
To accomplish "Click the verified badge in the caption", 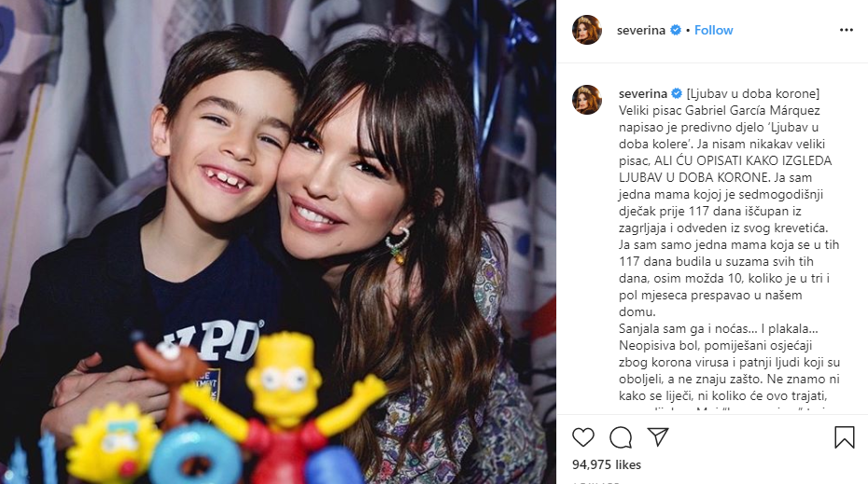I will pyautogui.click(x=677, y=93).
